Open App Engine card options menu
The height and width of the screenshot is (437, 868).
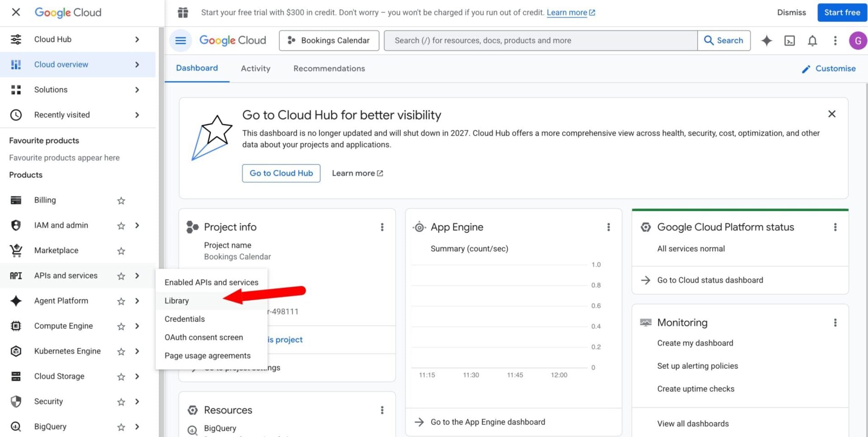pos(609,227)
